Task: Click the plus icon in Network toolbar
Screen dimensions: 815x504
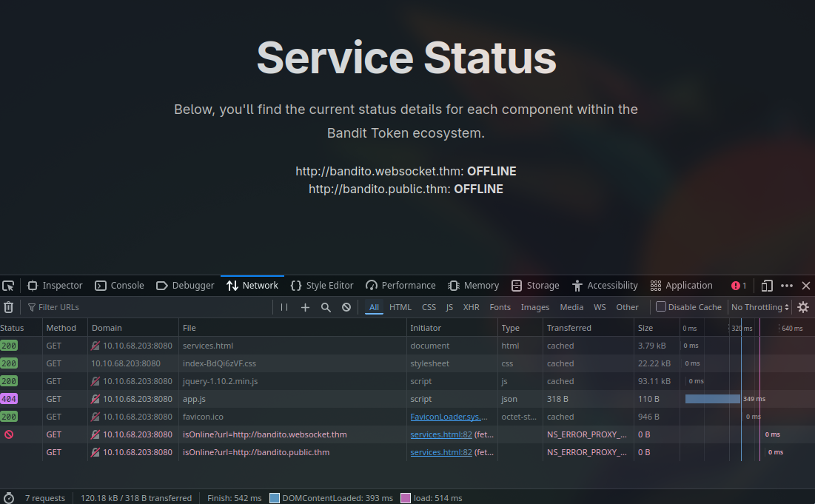Action: click(x=305, y=307)
